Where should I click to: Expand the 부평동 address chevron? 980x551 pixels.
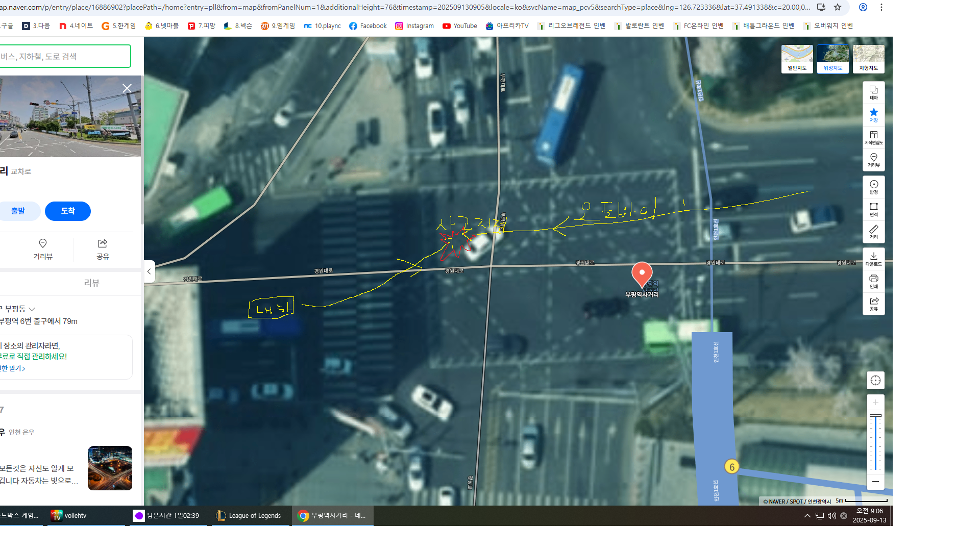32,309
